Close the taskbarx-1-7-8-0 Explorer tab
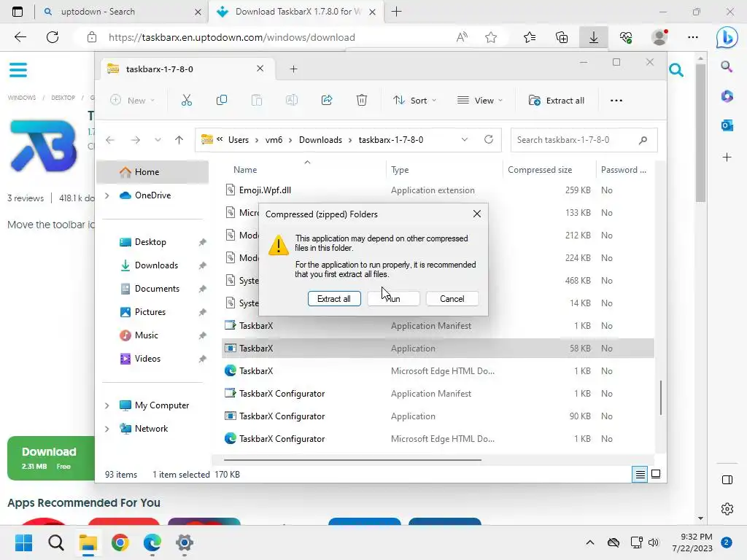The height and width of the screenshot is (560, 747). tap(260, 69)
